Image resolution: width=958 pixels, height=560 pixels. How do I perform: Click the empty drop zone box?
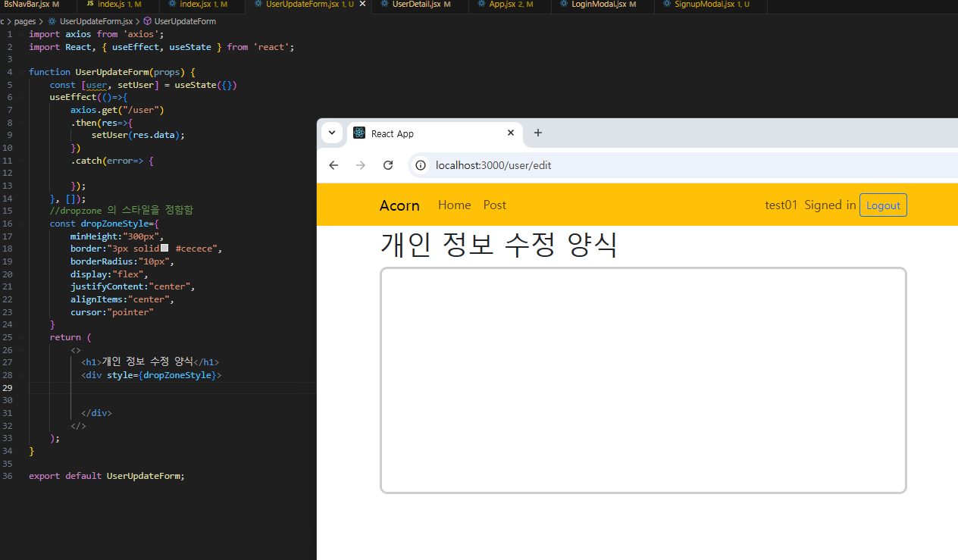pyautogui.click(x=643, y=380)
